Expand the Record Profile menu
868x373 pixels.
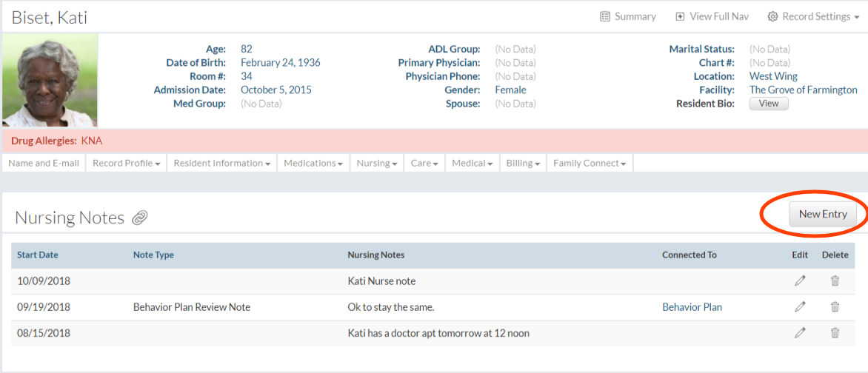pos(126,164)
